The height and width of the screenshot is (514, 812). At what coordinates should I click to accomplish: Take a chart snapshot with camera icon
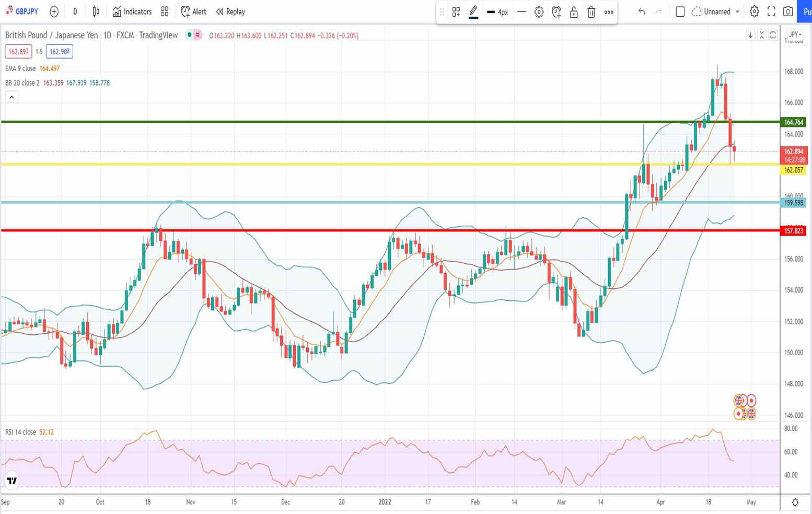(788, 11)
